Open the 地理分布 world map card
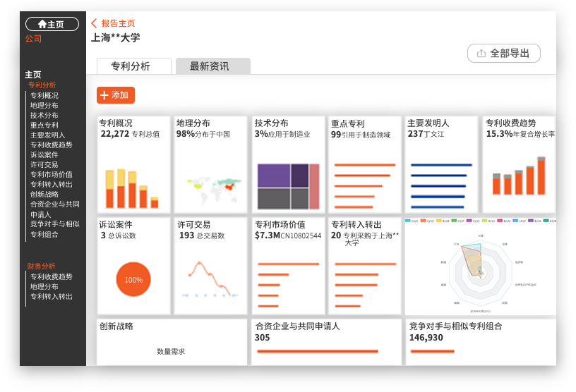This screenshot has height=392, width=576. pos(210,183)
